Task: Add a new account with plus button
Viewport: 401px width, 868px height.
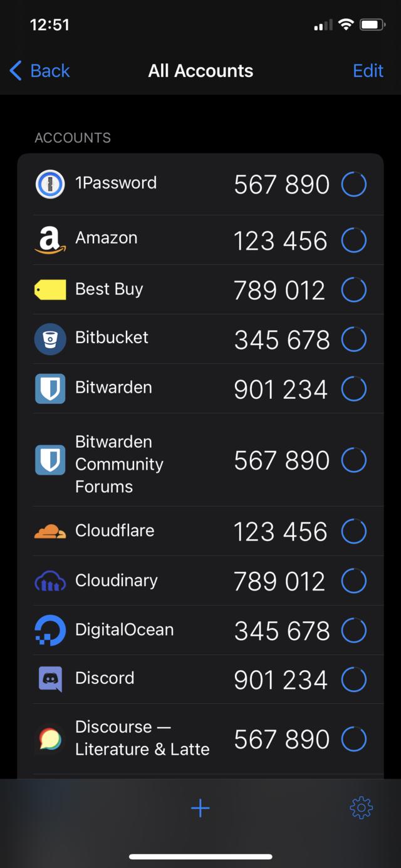Action: (x=200, y=808)
